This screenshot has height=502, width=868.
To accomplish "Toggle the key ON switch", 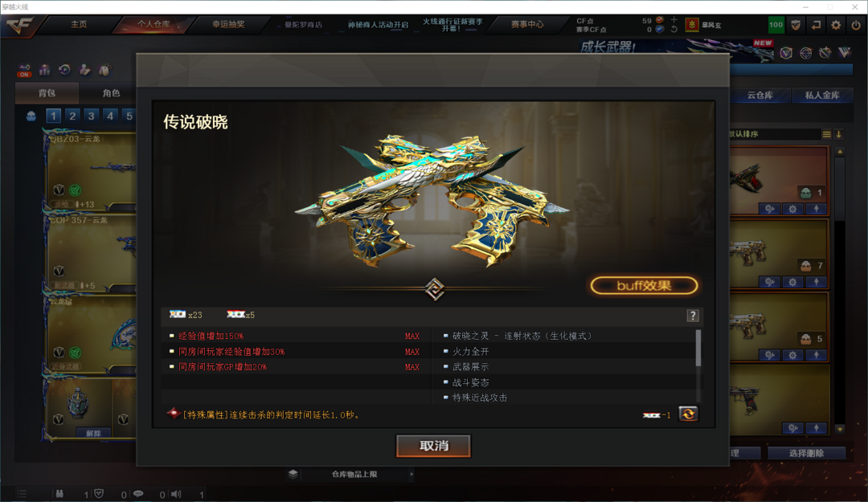I will coord(24,71).
